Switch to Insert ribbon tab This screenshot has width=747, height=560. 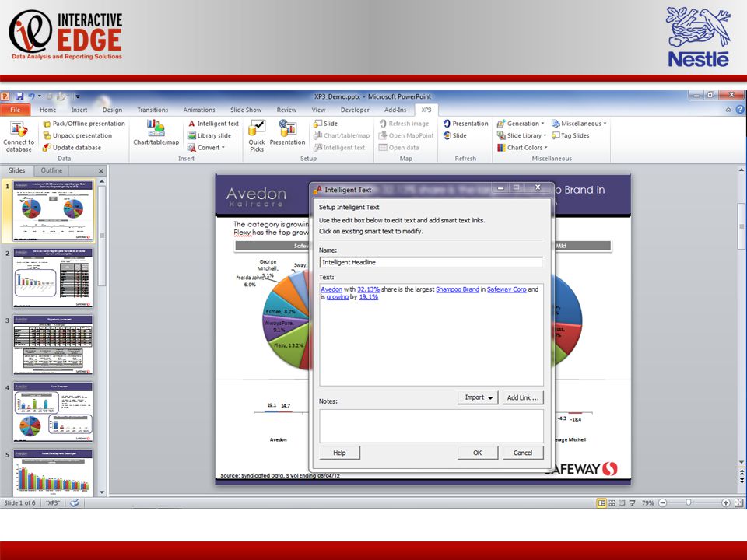(79, 110)
